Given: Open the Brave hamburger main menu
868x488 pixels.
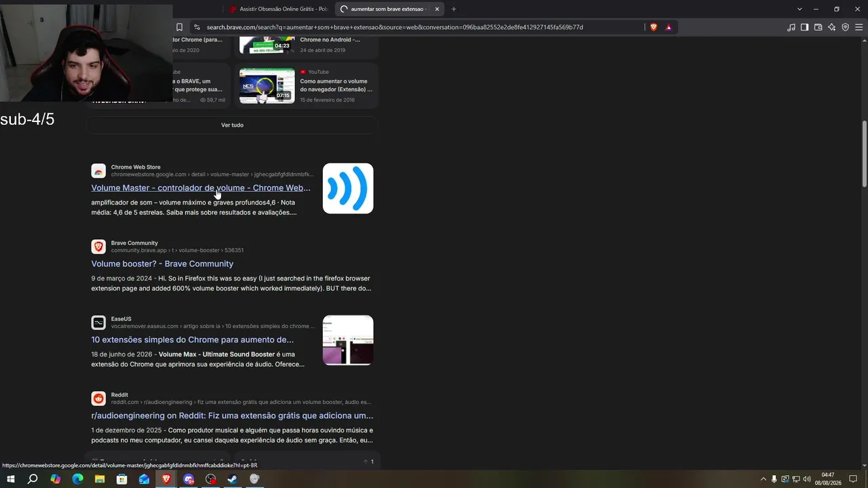Looking at the screenshot, I should click(859, 27).
